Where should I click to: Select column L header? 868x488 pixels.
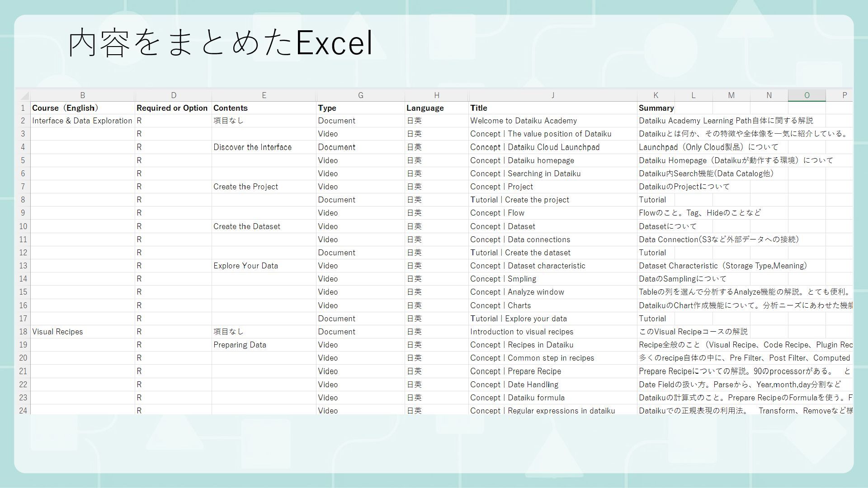[x=693, y=95]
